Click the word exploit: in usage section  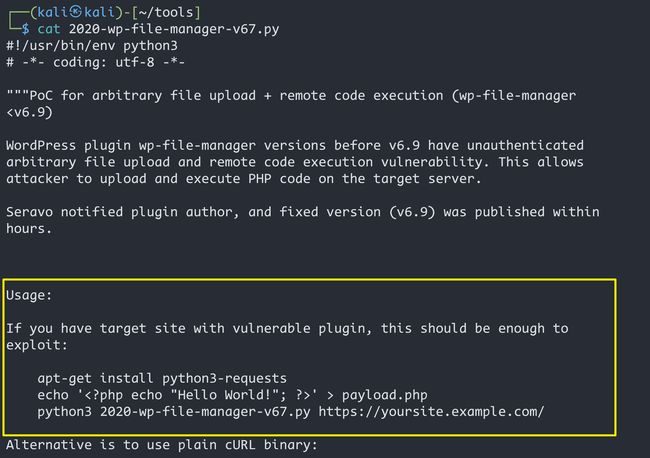click(37, 345)
